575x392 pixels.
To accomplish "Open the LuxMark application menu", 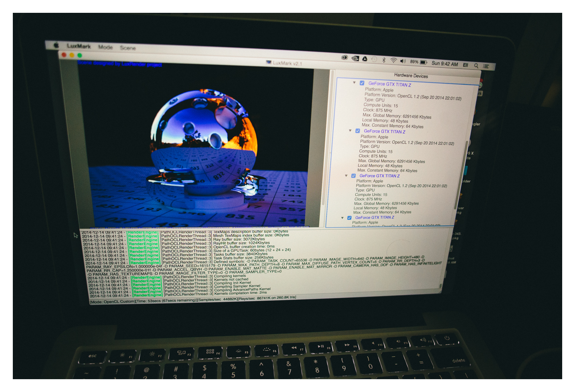I will coord(79,46).
